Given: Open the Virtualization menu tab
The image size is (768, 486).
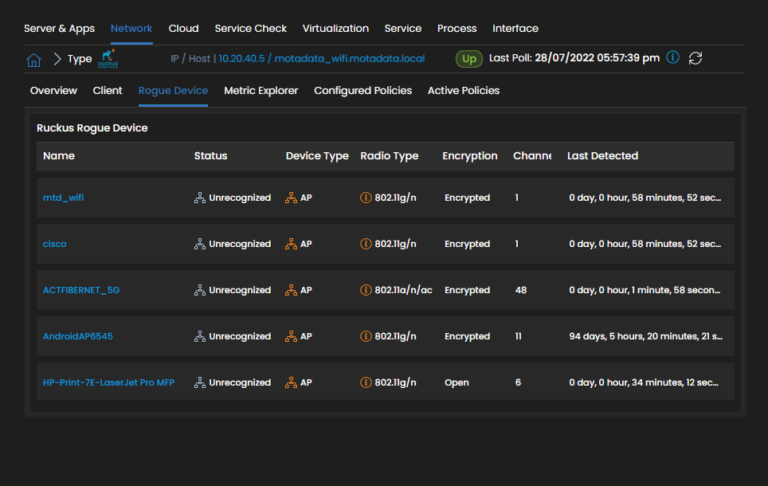Looking at the screenshot, I should tap(335, 28).
